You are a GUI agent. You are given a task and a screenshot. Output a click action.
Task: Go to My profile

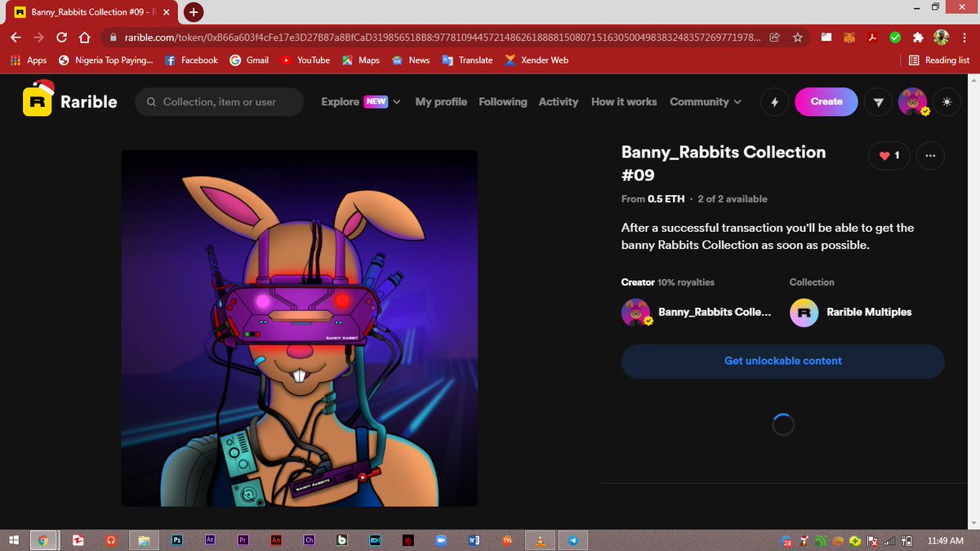(441, 102)
